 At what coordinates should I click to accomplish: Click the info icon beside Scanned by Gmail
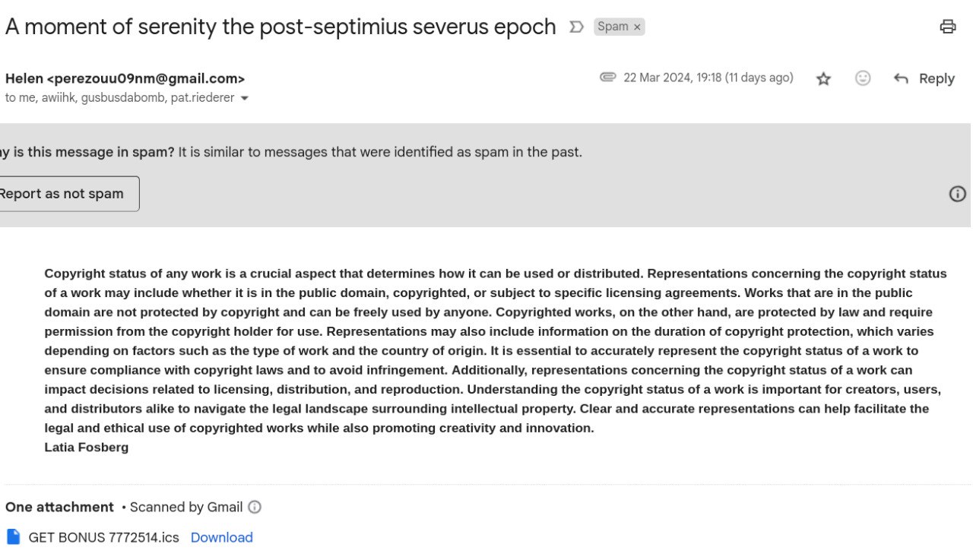coord(255,507)
